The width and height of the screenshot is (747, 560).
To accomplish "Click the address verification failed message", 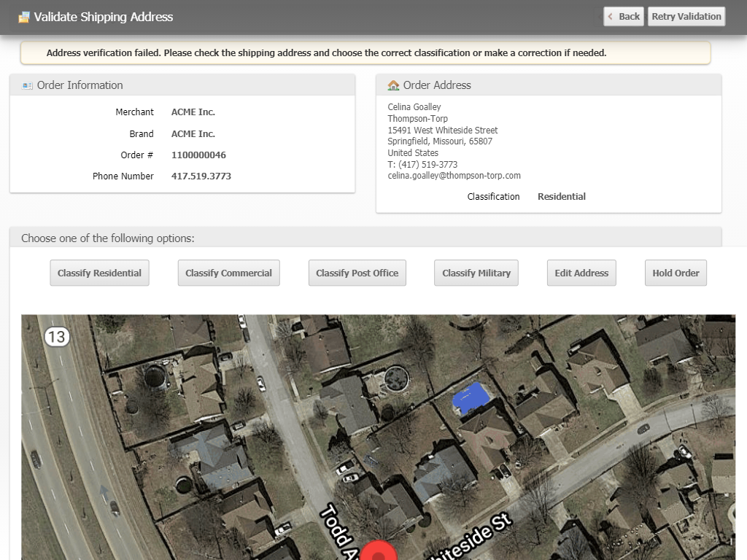I will pos(326,52).
